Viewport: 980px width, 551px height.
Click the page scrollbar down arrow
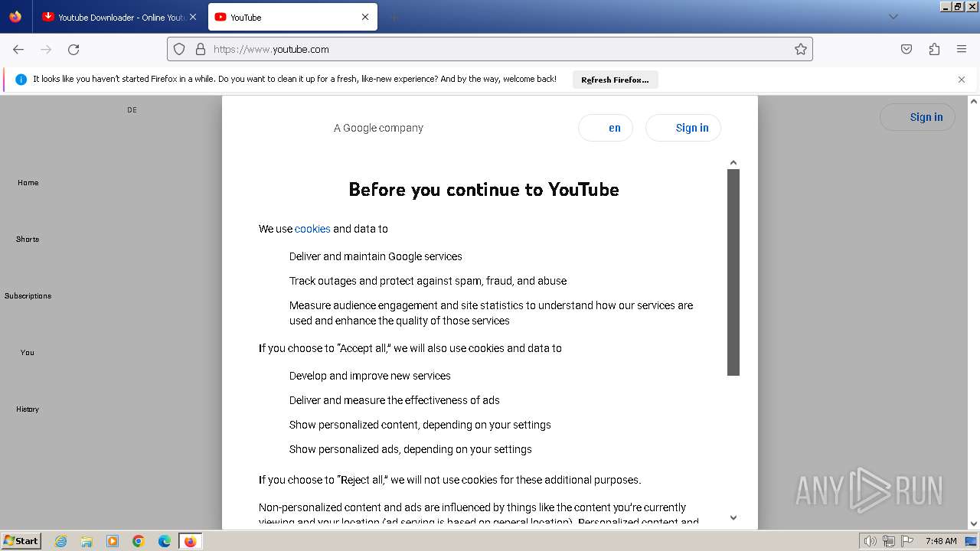pos(974,524)
